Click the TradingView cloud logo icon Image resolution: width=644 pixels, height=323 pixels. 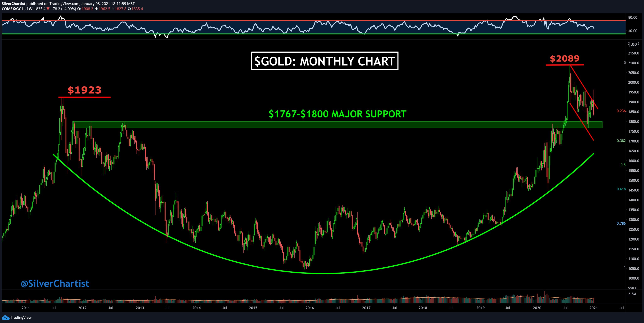(x=6, y=318)
